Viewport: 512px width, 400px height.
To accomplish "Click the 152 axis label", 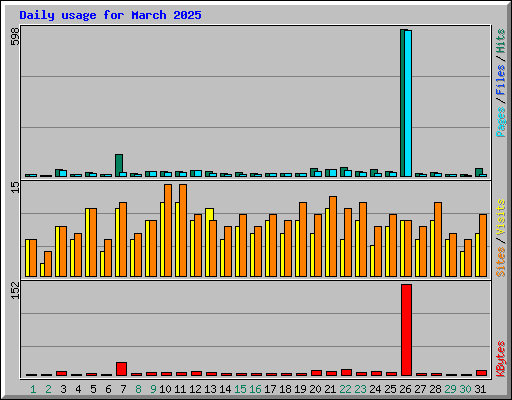I will click(15, 291).
